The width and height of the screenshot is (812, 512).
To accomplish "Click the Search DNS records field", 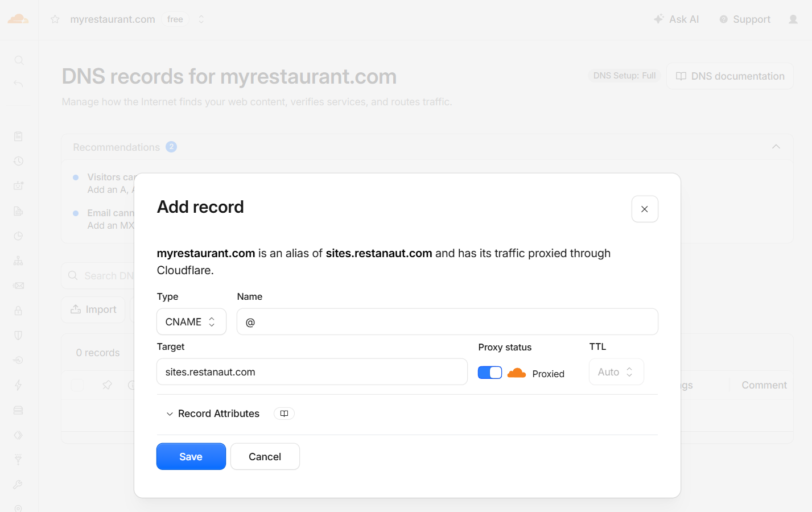I will tap(98, 276).
